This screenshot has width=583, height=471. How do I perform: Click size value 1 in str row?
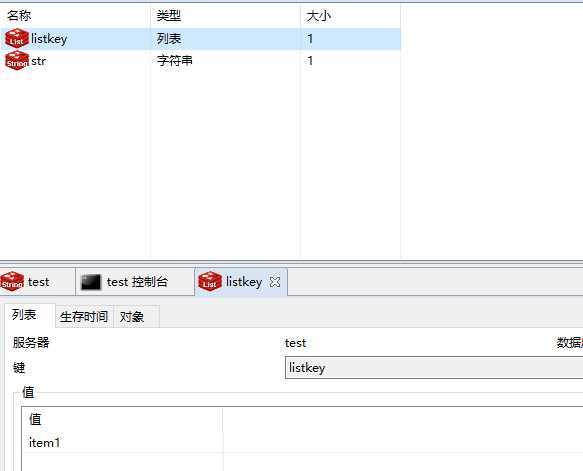tap(310, 61)
